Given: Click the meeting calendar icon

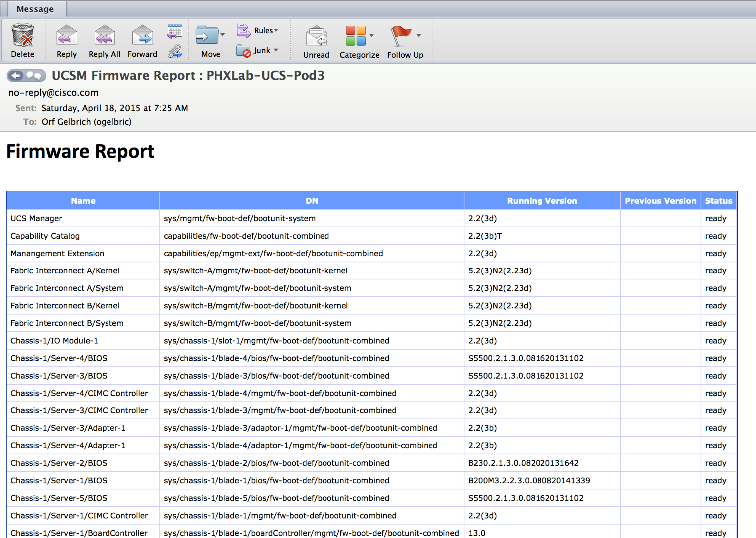Looking at the screenshot, I should click(x=175, y=31).
